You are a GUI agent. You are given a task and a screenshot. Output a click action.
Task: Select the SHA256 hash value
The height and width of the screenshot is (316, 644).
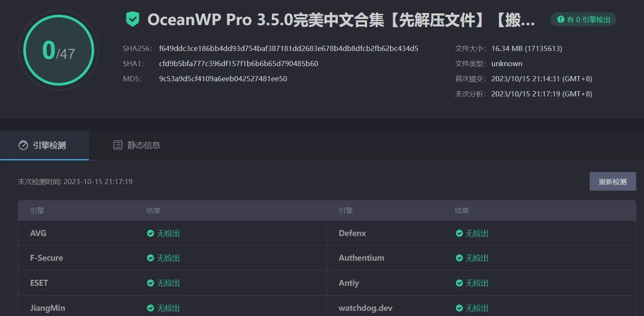289,48
